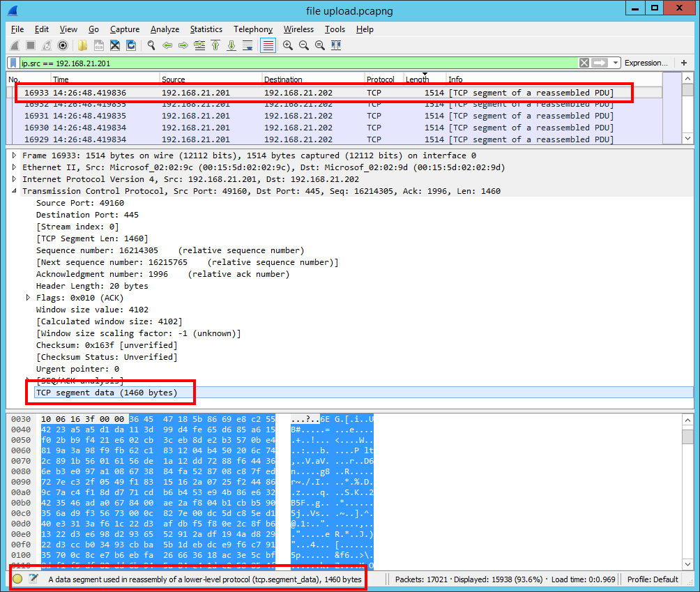Open the File menu

(17, 29)
